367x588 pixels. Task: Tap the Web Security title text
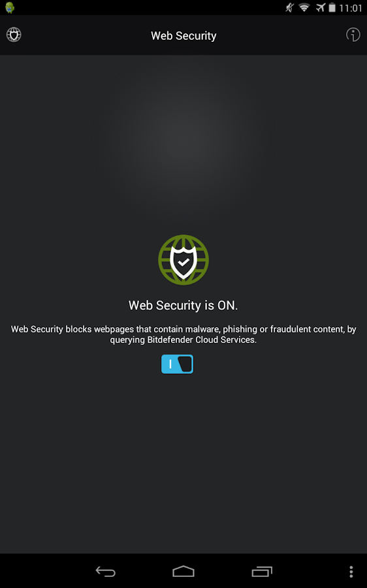coord(183,36)
